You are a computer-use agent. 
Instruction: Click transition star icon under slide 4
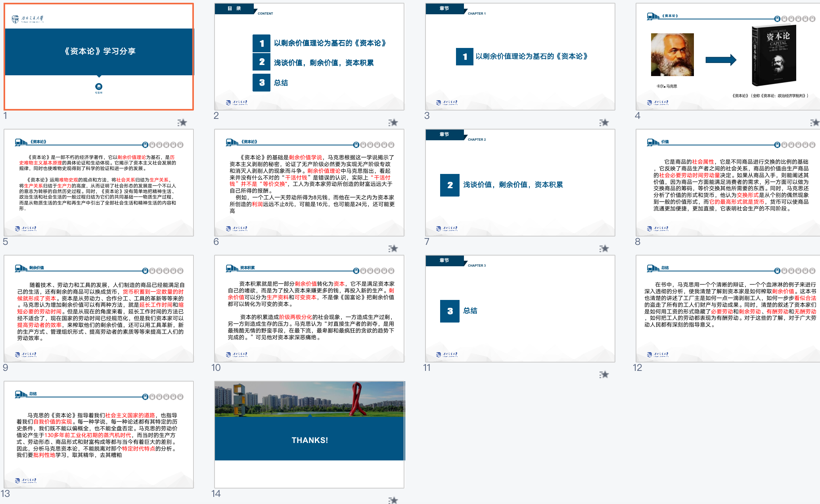(814, 122)
